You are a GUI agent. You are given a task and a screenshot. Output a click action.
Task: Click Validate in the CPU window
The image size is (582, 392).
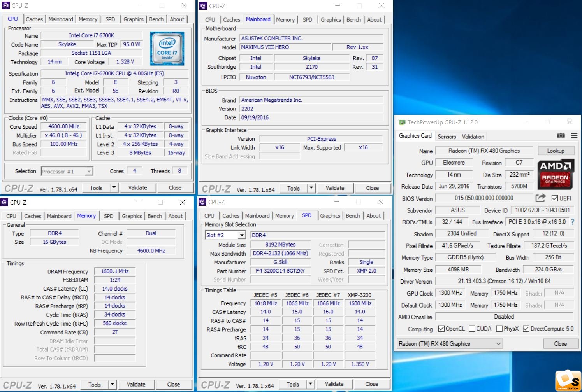(x=138, y=188)
